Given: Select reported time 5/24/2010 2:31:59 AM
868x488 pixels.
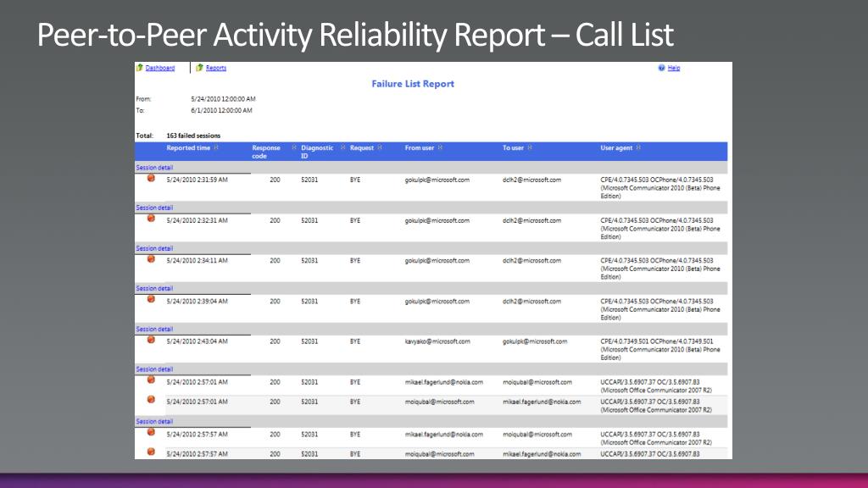Looking at the screenshot, I should pyautogui.click(x=197, y=180).
